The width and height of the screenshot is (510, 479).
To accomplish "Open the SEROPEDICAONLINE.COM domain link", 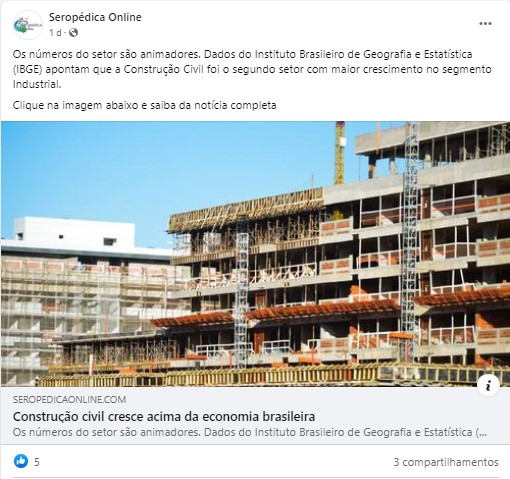I will point(69,399).
